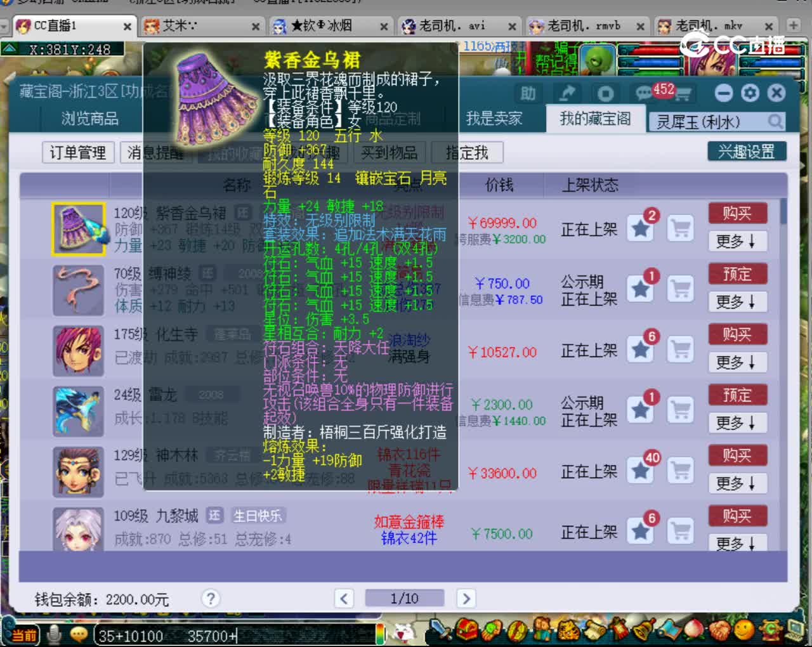
Task: Toggle favorite star for 神木林 character
Action: point(641,471)
